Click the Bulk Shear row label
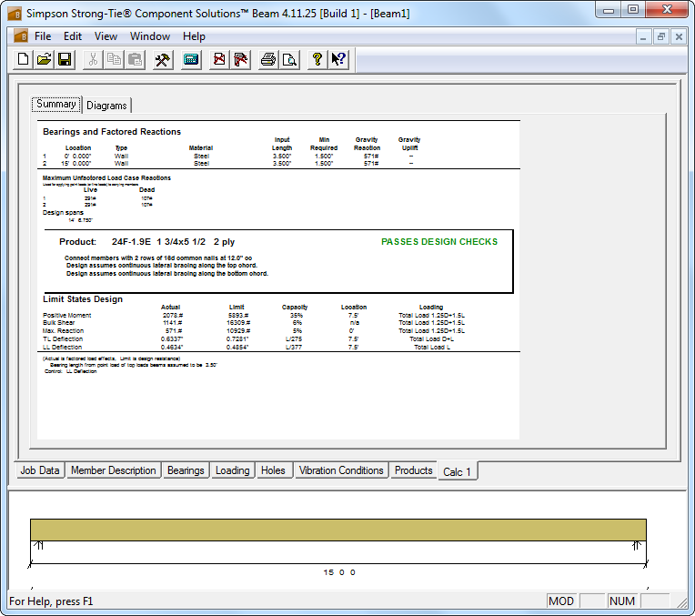 coord(58,323)
